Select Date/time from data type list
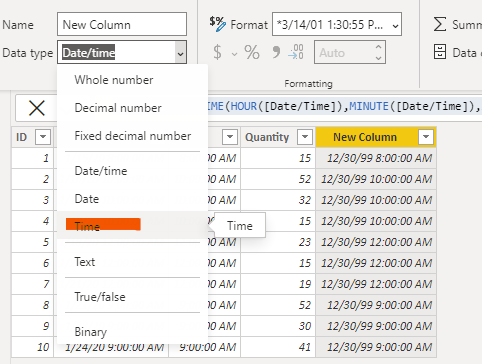 pyautogui.click(x=132, y=171)
